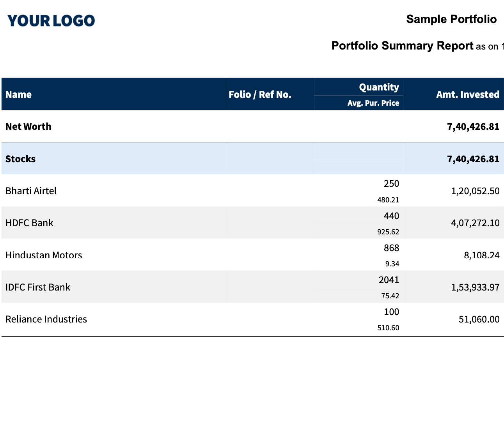Click HDFC Bank amount 4,07,272.10
This screenshot has height=436, width=504.
tap(475, 223)
